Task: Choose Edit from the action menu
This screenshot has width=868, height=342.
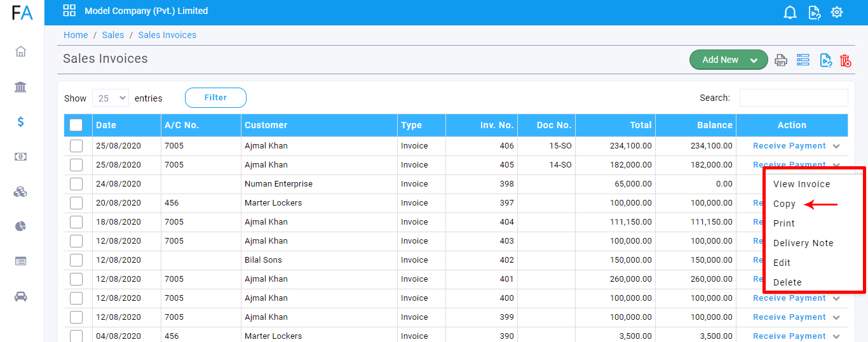Action: click(782, 263)
